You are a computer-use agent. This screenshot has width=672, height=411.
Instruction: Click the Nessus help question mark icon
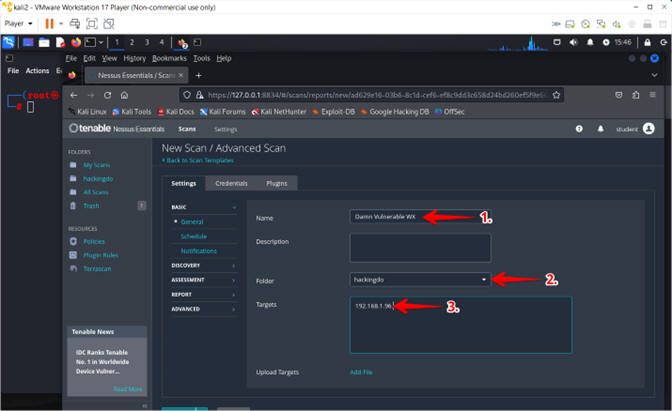579,129
